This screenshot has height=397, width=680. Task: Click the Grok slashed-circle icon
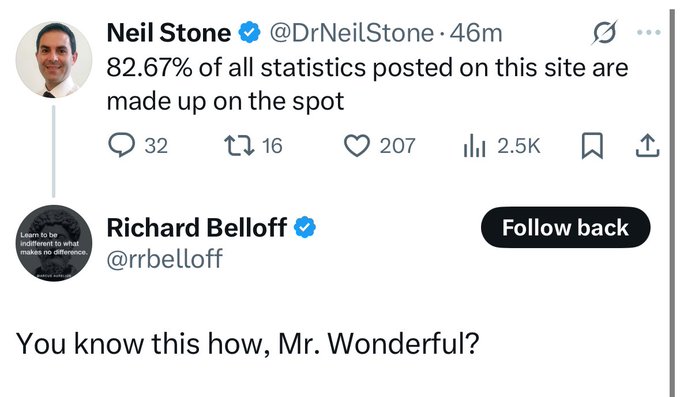[604, 32]
